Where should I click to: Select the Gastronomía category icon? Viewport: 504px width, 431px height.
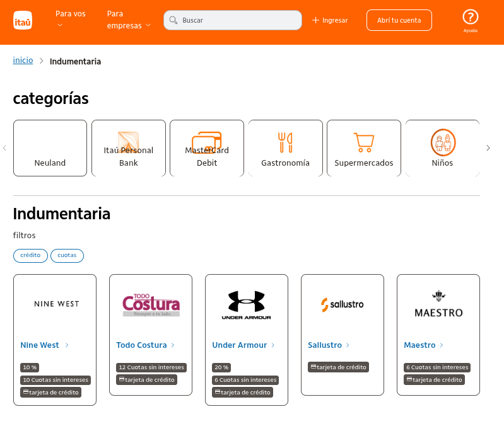(285, 143)
